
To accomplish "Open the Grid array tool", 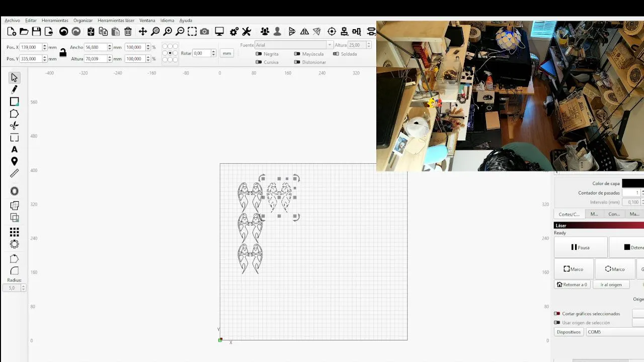I will (14, 232).
